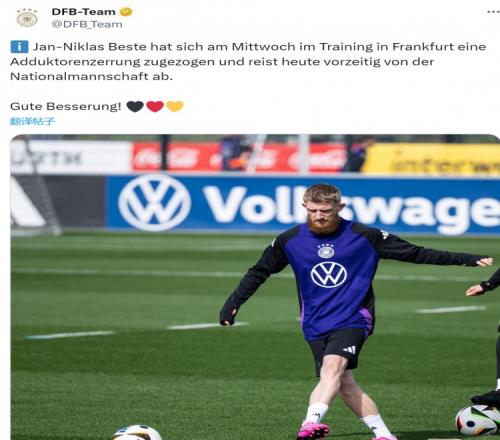
Task: Click the soccer ball at bottom right
Action: tap(478, 420)
